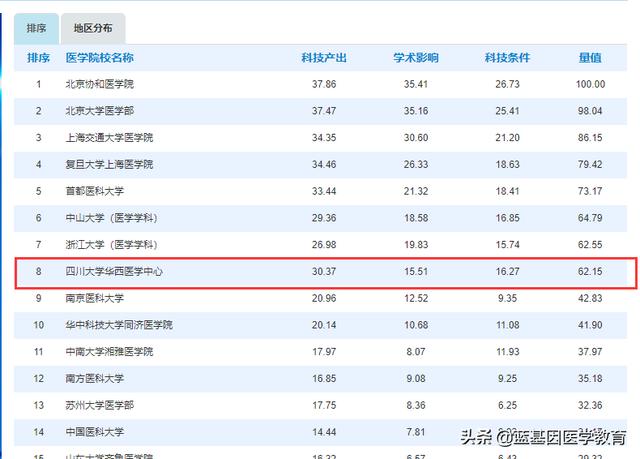The width and height of the screenshot is (640, 459).
Task: Click 14.44 in 科技产出 column
Action: pos(324,432)
